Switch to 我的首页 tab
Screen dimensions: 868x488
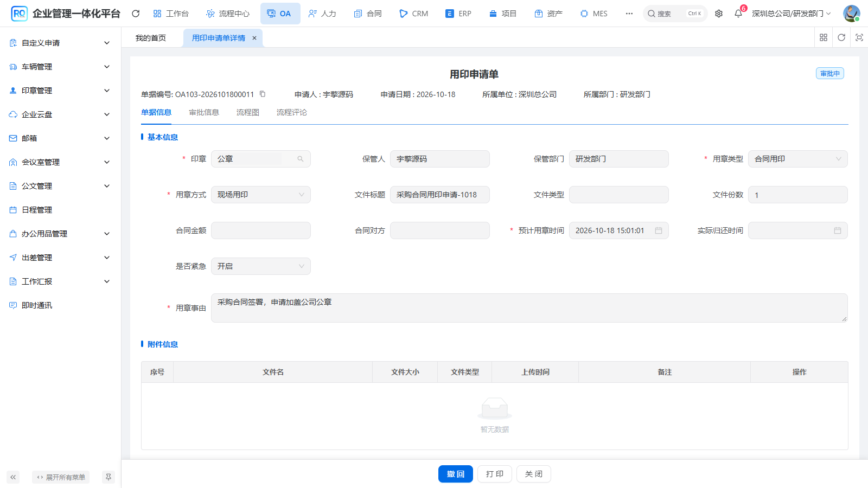151,38
